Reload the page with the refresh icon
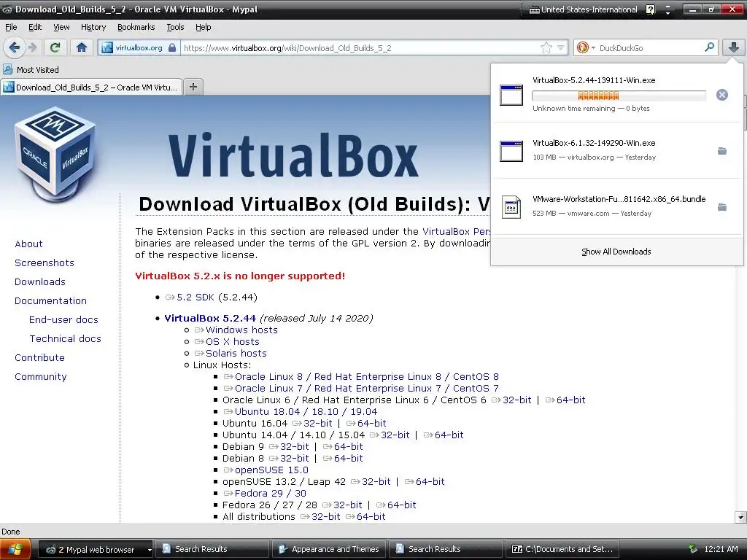 (x=55, y=47)
